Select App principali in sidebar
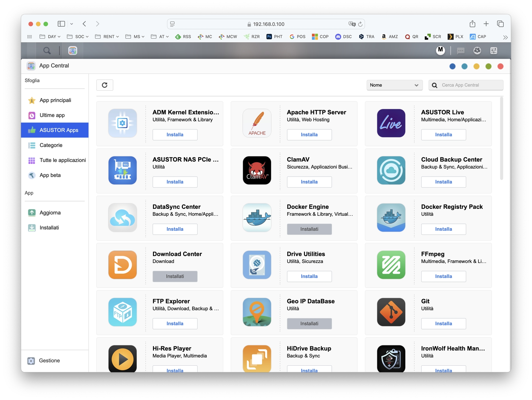 pyautogui.click(x=55, y=100)
